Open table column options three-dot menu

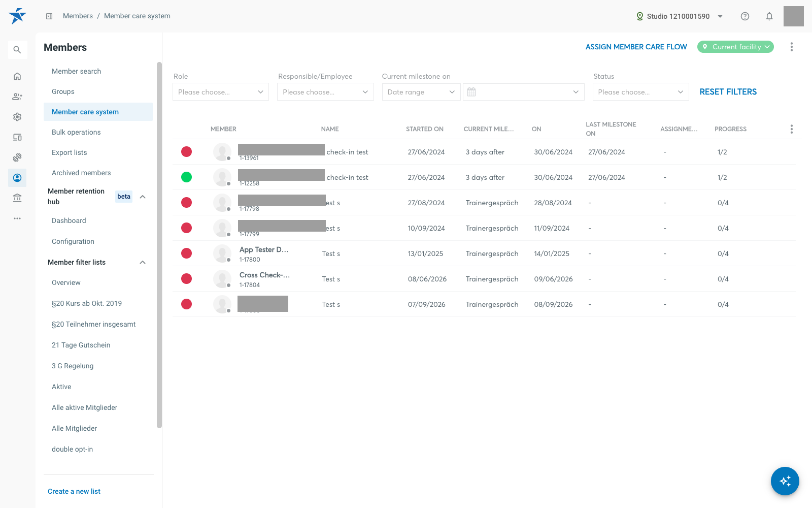tap(791, 129)
